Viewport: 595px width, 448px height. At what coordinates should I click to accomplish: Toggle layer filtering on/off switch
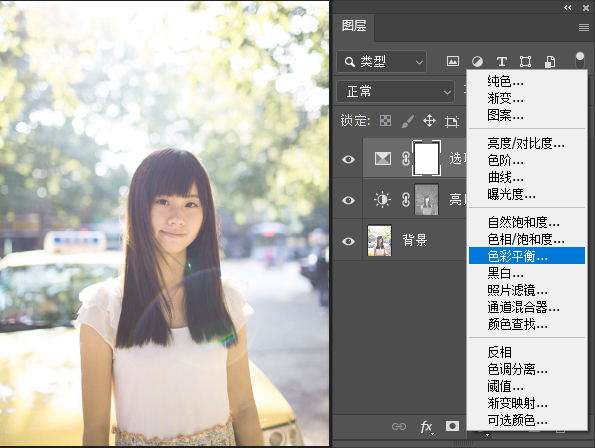[580, 61]
